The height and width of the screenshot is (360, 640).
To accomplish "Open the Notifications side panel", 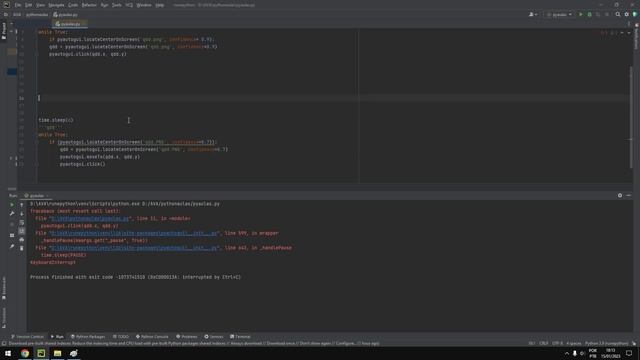I will tap(636, 37).
